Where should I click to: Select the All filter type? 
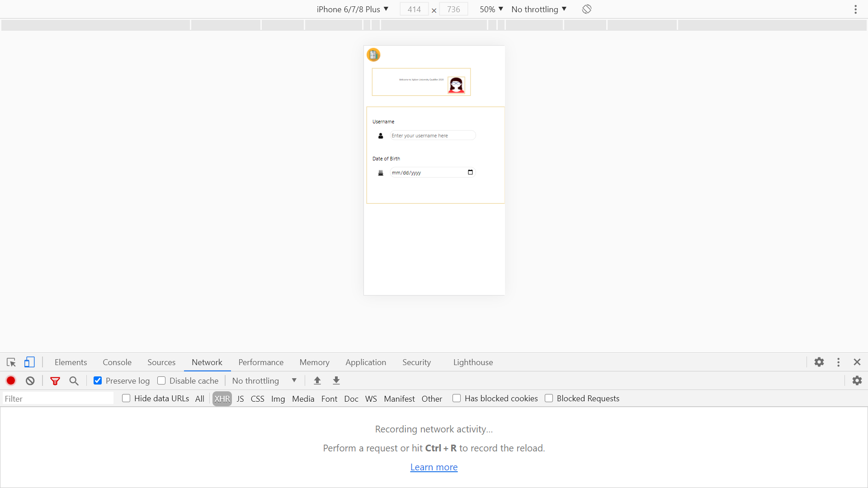click(200, 399)
